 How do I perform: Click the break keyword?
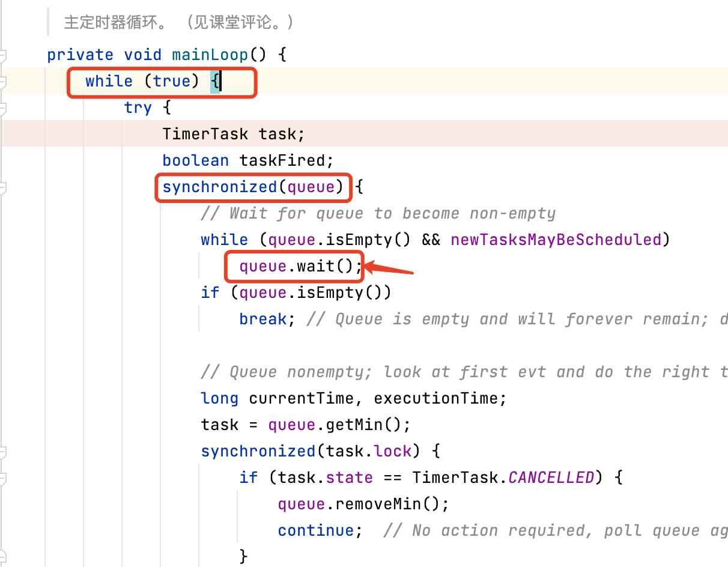coord(262,319)
